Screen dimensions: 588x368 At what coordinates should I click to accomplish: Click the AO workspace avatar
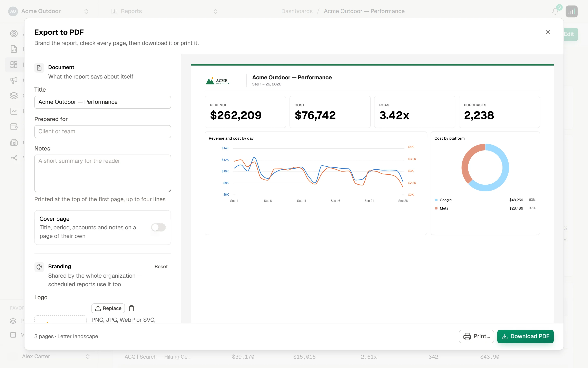[x=13, y=11]
